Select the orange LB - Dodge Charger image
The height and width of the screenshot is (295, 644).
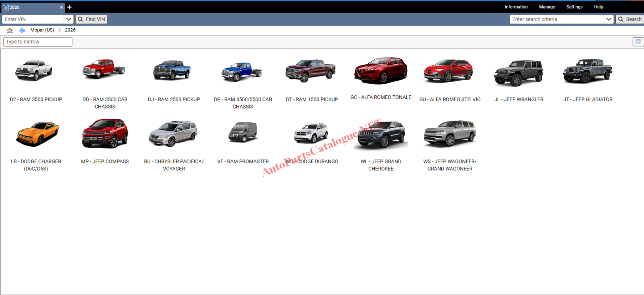pyautogui.click(x=37, y=134)
